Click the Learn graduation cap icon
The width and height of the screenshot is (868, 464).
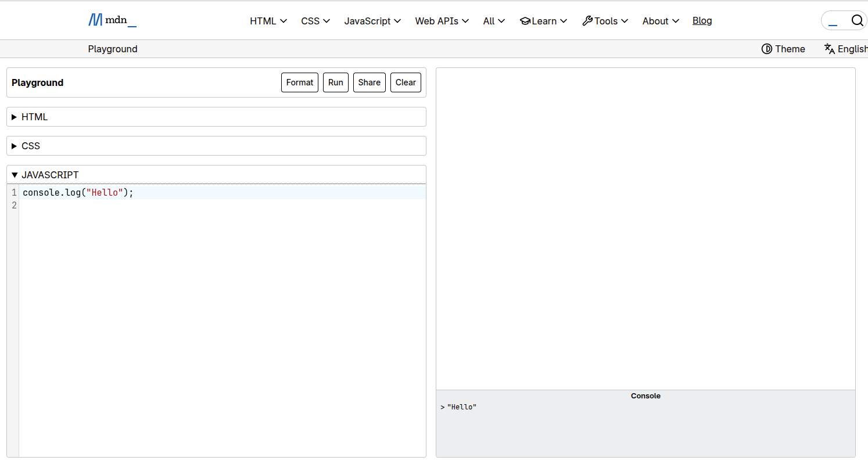click(525, 21)
